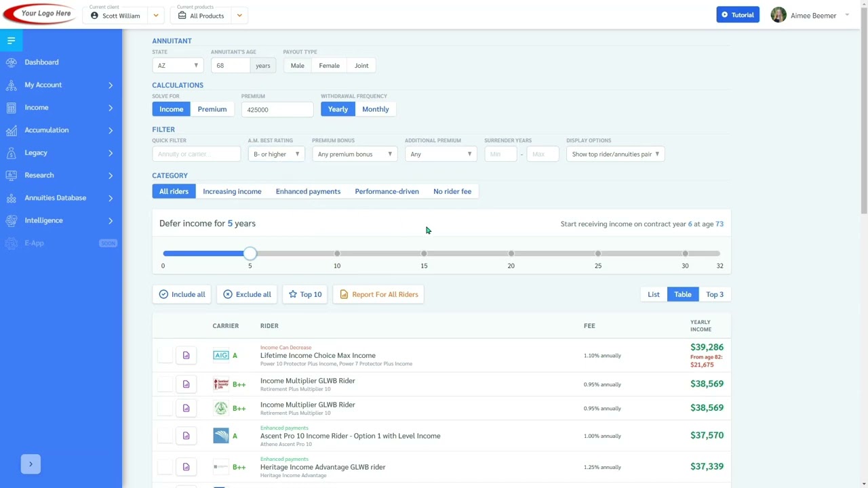Select the All riders category tab
This screenshot has width=868, height=488.
pyautogui.click(x=174, y=191)
